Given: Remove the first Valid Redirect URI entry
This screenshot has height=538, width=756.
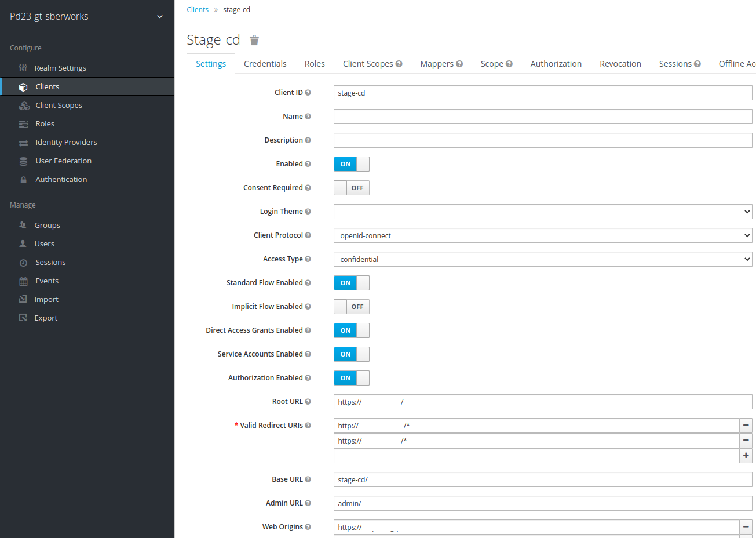Looking at the screenshot, I should click(x=746, y=426).
